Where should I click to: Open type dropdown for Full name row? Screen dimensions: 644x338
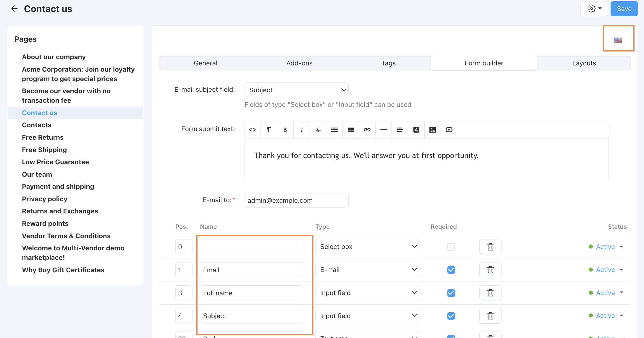[367, 293]
